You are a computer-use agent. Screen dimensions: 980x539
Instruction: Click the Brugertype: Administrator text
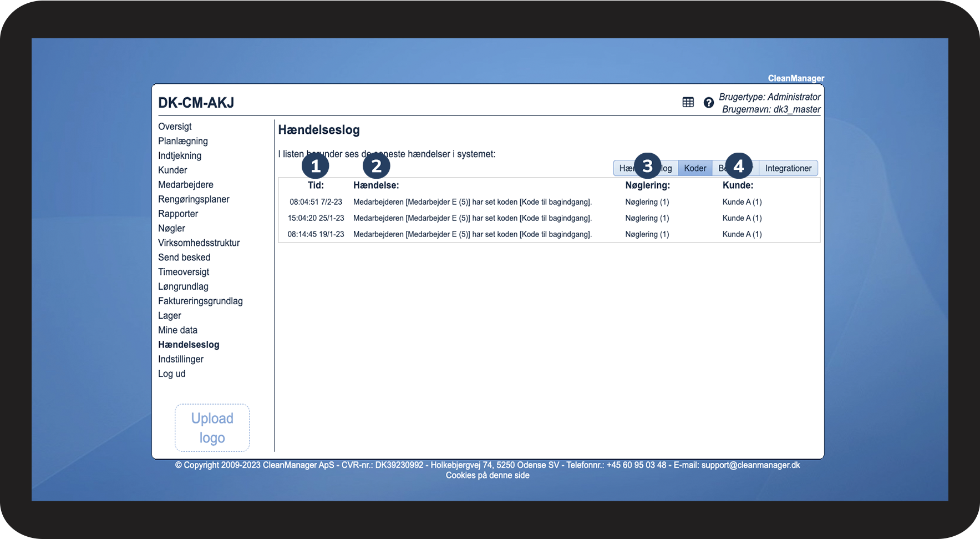[770, 97]
